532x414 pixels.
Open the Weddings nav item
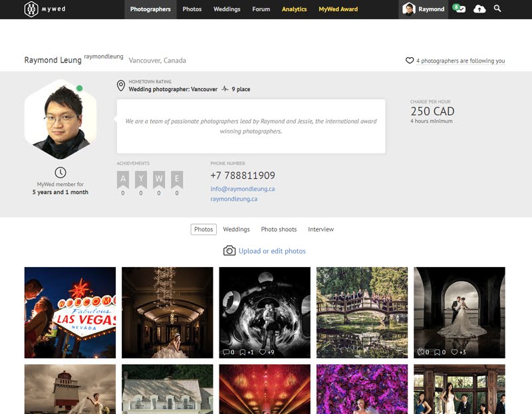point(227,9)
